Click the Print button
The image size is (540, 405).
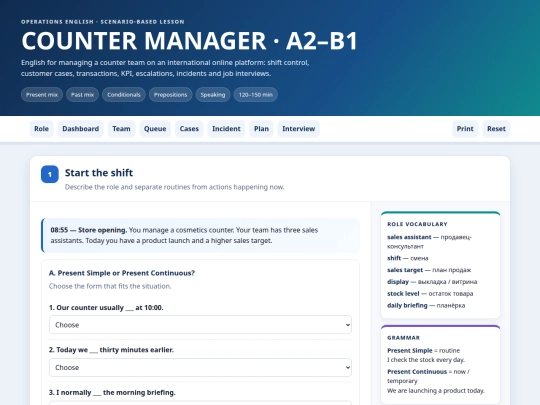465,129
